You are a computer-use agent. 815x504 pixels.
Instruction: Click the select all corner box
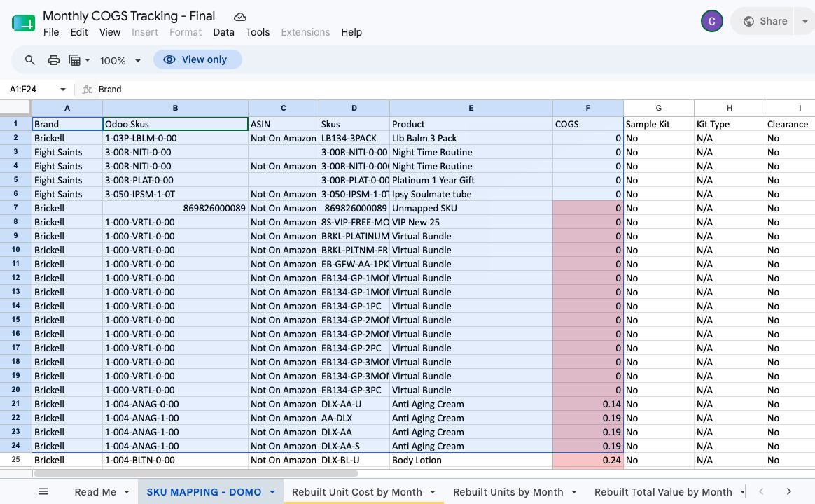click(15, 108)
